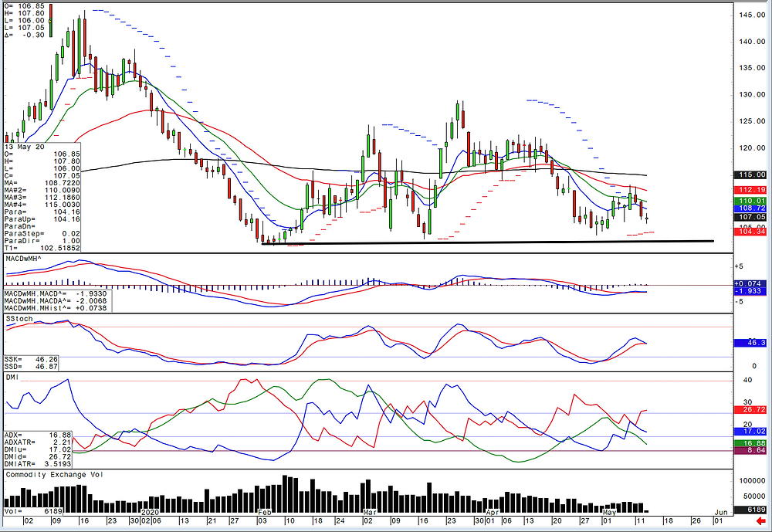Click the MA#2= 110.0090 readout
Image resolution: width=772 pixels, height=532 pixels.
click(x=42, y=190)
